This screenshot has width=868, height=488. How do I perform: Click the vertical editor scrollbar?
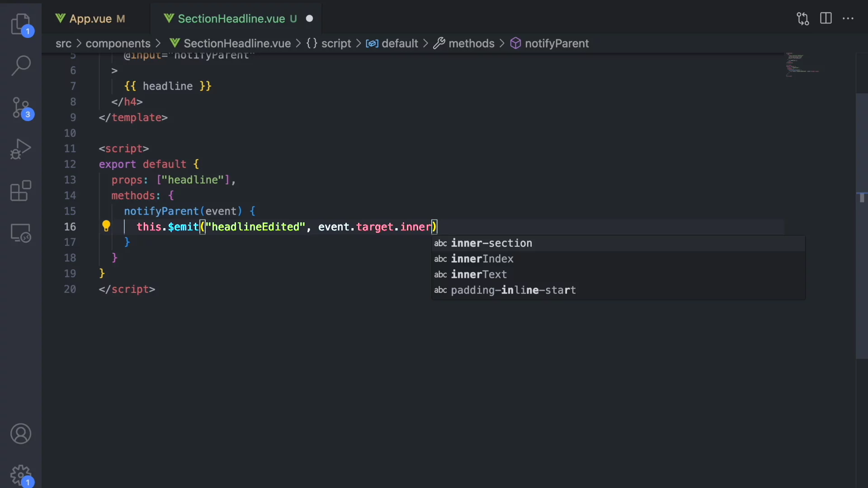tap(862, 226)
